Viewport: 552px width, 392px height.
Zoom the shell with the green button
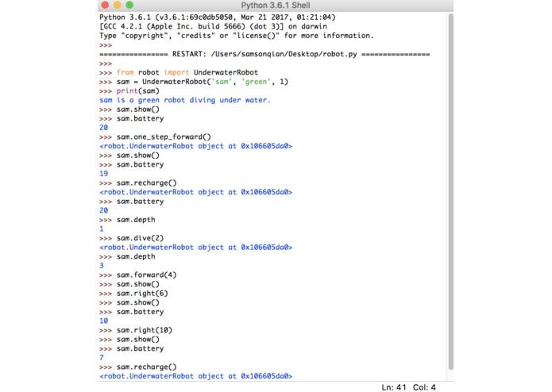coord(129,5)
